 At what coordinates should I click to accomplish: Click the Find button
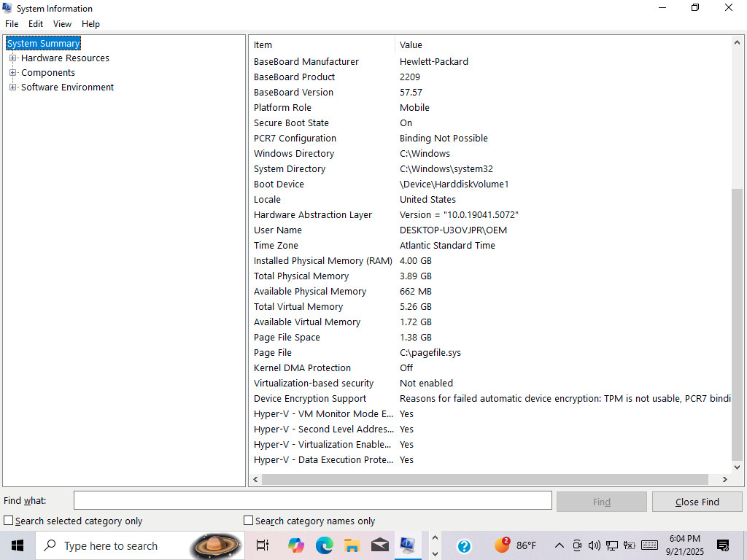coord(602,502)
